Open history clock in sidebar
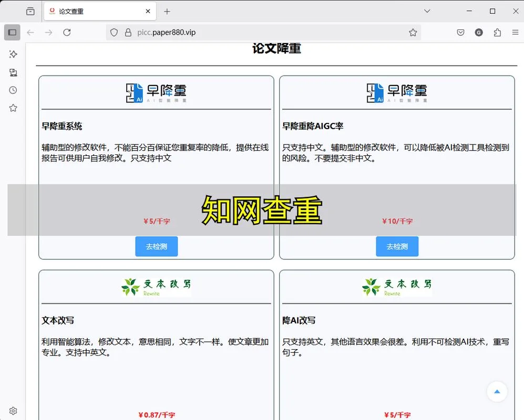Viewport: 524px width, 420px height. (13, 90)
